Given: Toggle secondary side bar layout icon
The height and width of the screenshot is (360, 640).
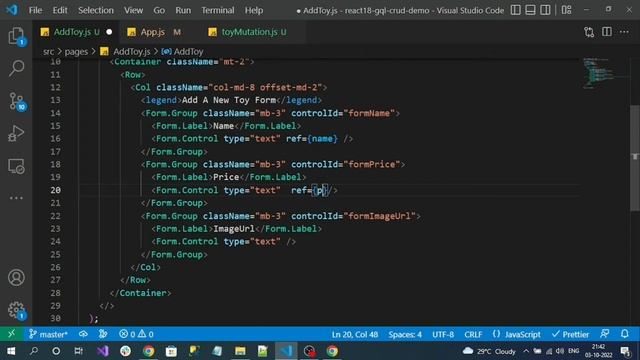Looking at the screenshot, I should pyautogui.click(x=545, y=10).
